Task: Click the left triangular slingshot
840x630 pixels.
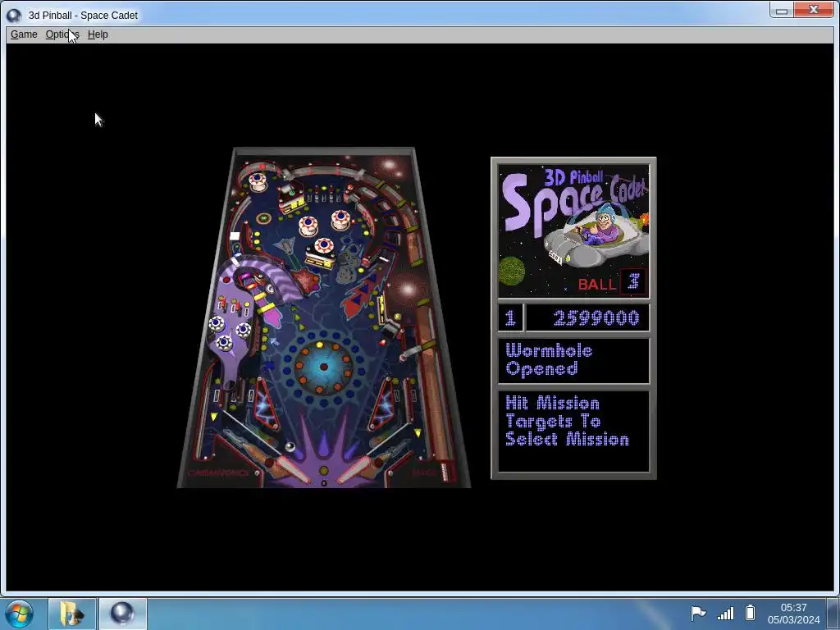Action: (x=267, y=404)
